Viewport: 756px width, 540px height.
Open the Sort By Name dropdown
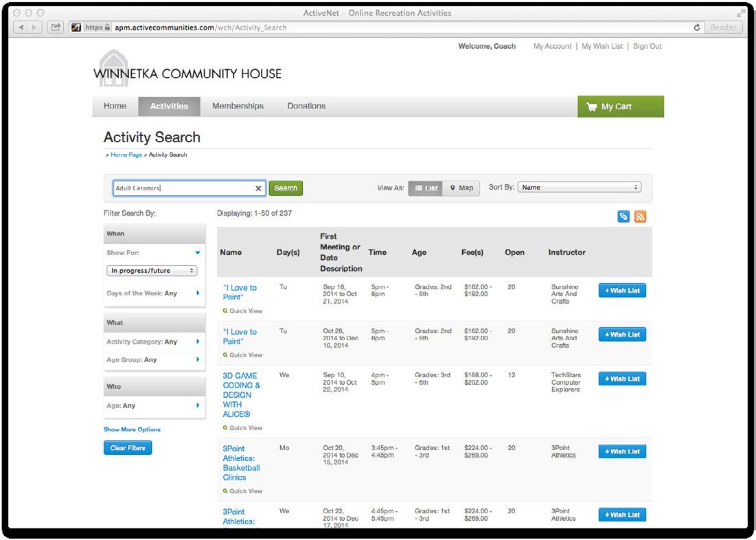point(579,188)
